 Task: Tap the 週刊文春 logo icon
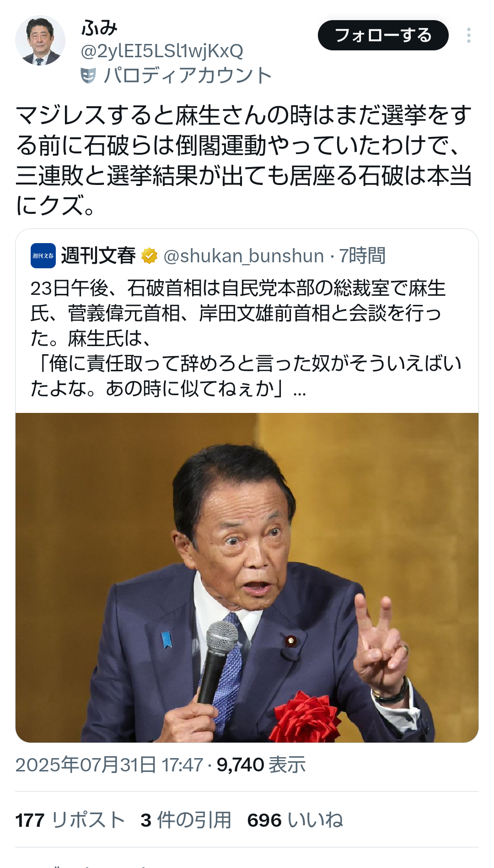pos(43,255)
